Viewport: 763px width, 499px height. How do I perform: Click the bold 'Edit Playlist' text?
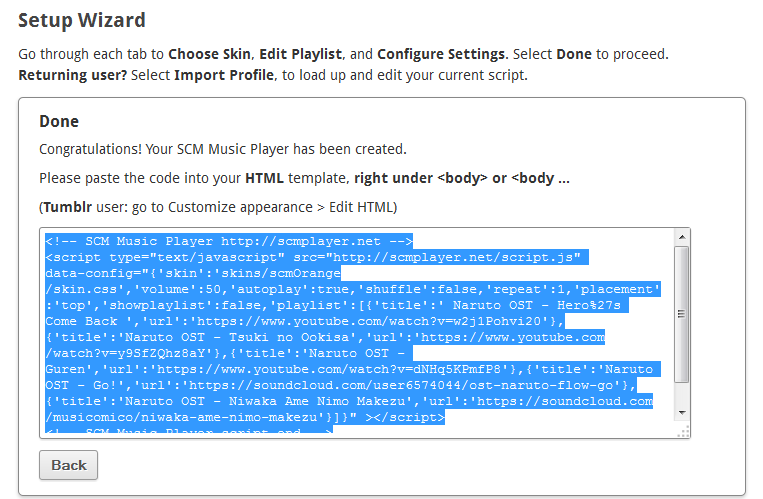tap(300, 54)
